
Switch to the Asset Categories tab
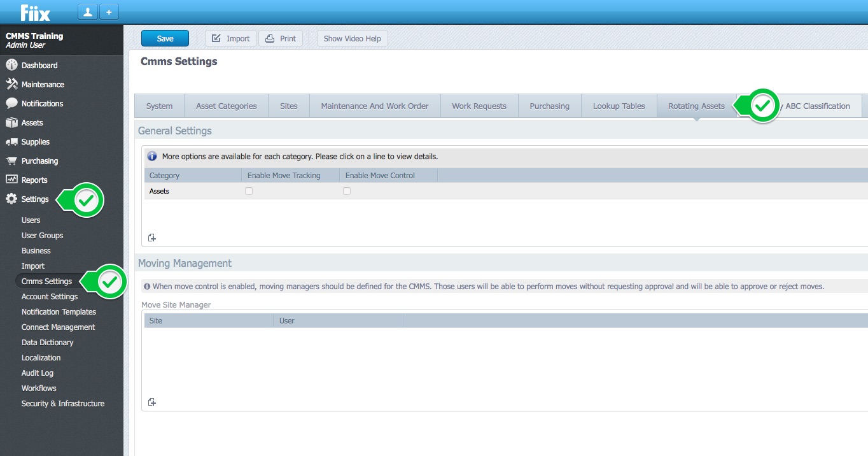[x=226, y=106]
